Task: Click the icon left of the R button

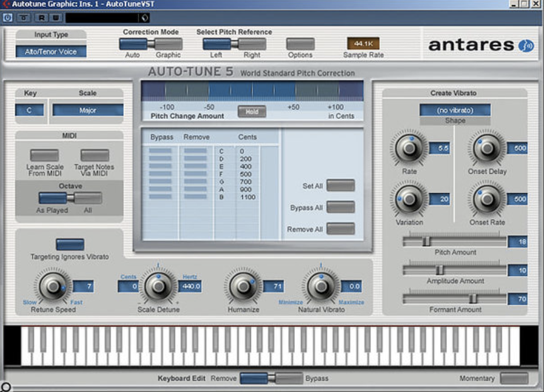Action: pyautogui.click(x=23, y=17)
